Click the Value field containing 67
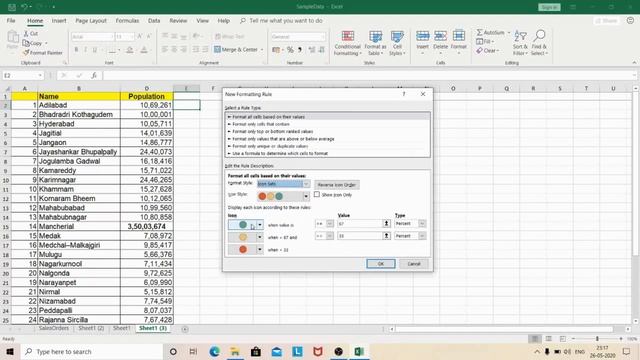 tap(360, 224)
